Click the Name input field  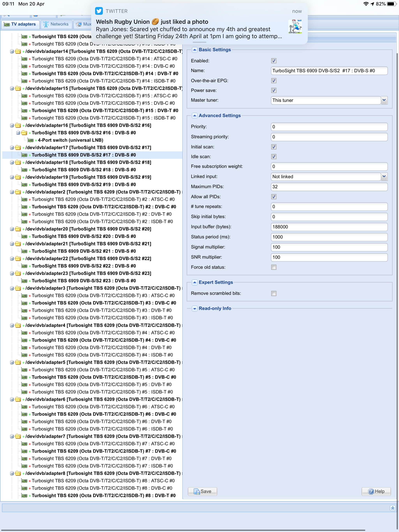(329, 71)
